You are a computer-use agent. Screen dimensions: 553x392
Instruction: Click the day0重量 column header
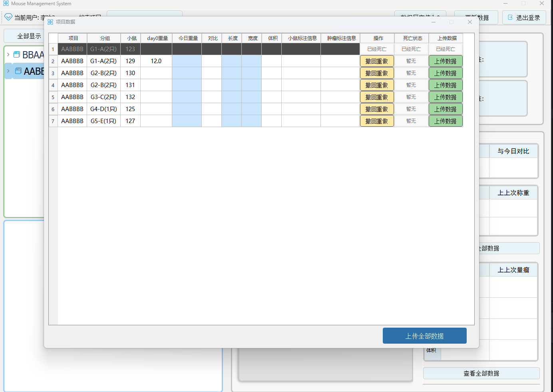(x=157, y=38)
